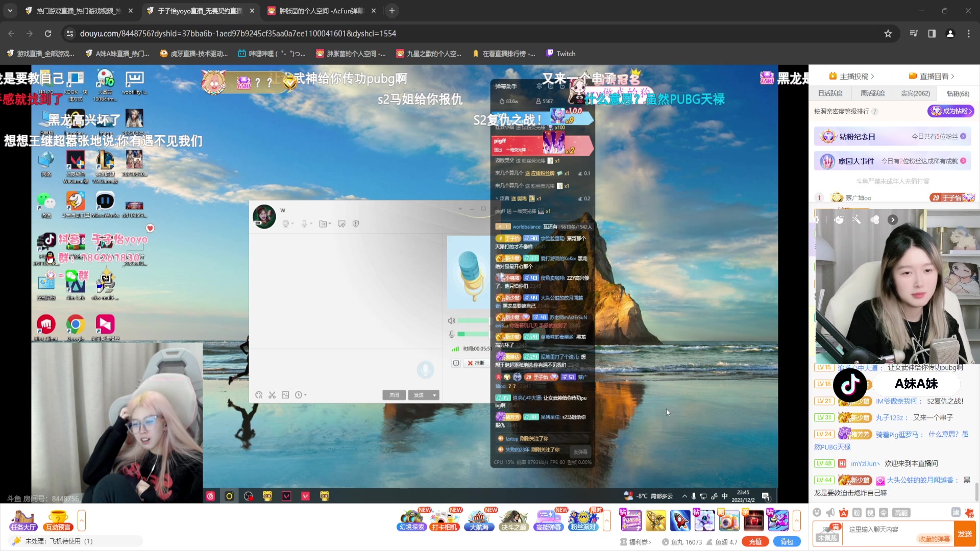Open the Chrome tab search dropdown
The width and height of the screenshot is (980, 551).
coord(10,11)
